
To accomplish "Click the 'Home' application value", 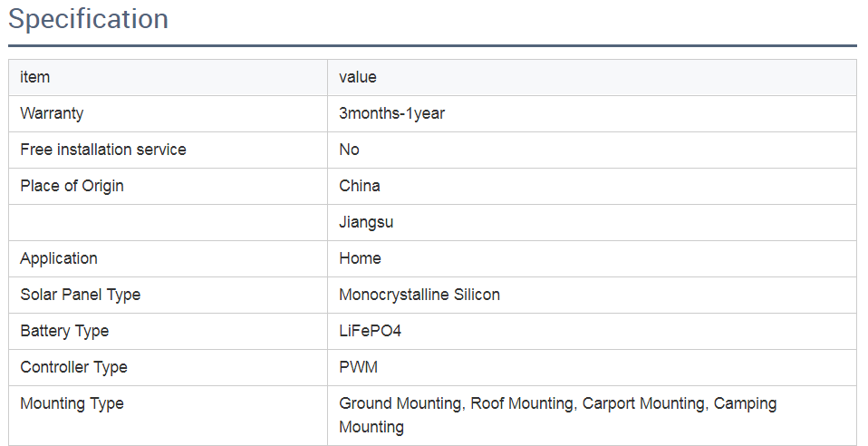I will pos(360,258).
